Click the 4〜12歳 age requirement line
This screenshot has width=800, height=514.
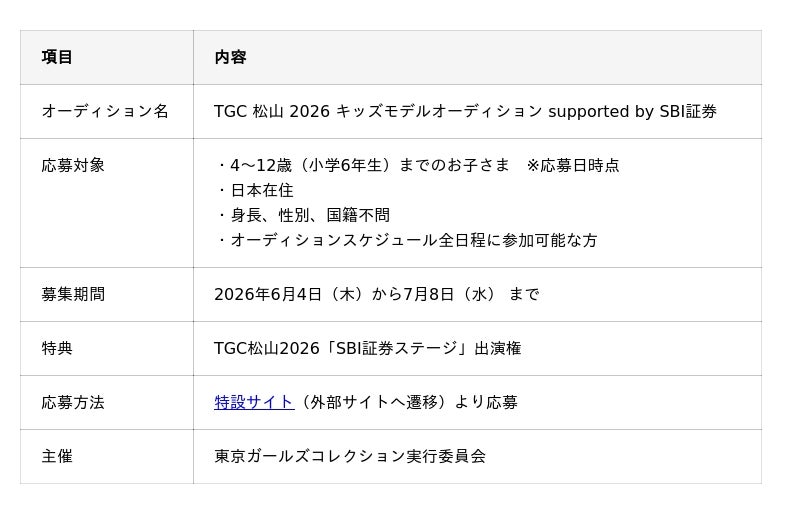coord(418,165)
